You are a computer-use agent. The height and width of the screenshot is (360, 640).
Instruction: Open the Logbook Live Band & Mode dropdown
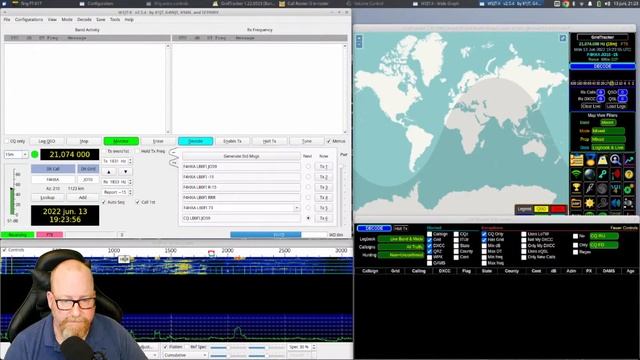click(x=401, y=239)
